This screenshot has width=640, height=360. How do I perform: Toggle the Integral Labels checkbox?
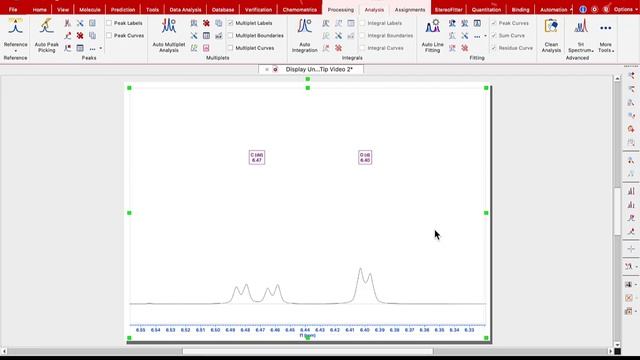pyautogui.click(x=362, y=23)
